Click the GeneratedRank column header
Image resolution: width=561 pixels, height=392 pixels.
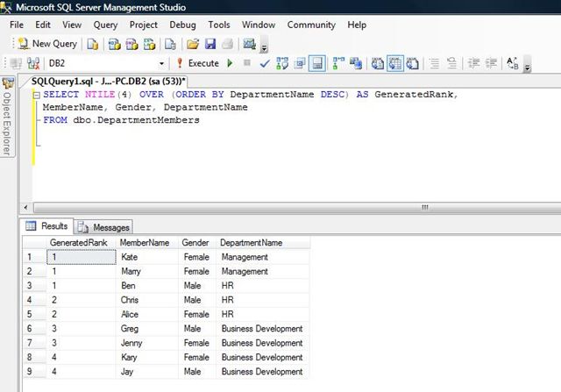(82, 243)
